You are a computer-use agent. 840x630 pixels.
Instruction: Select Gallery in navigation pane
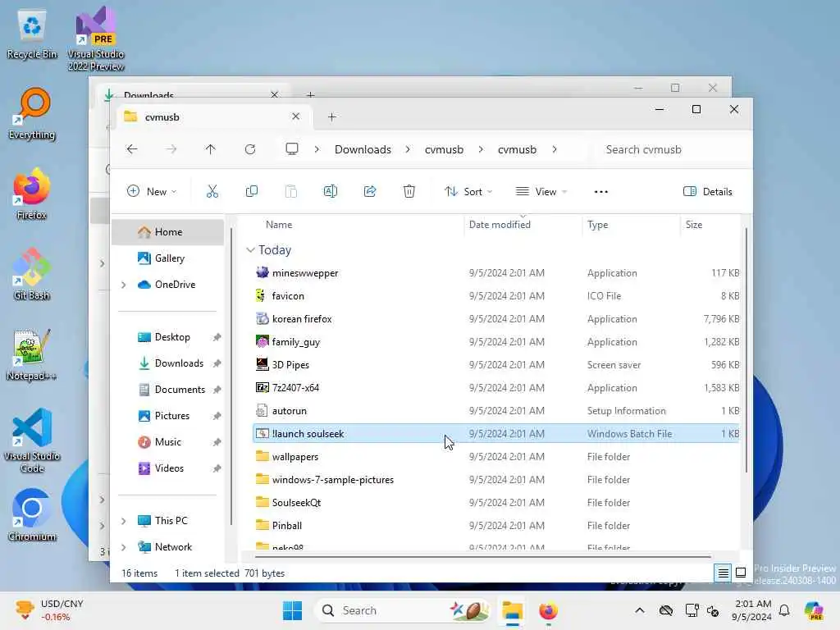(x=167, y=258)
